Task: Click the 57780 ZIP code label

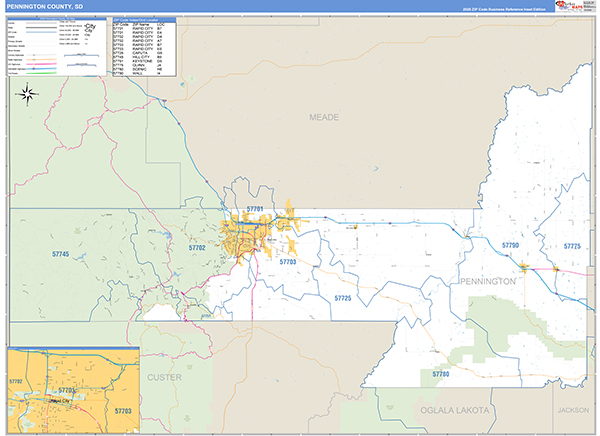Action: coord(441,374)
